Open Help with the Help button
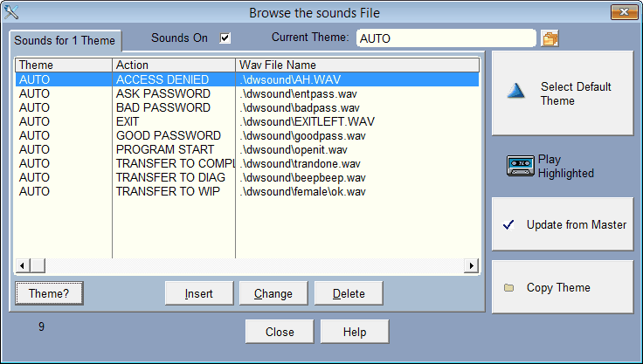643x364 pixels. tap(355, 332)
